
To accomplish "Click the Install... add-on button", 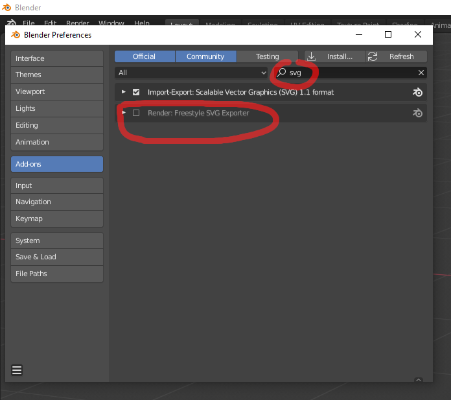I will [x=335, y=56].
